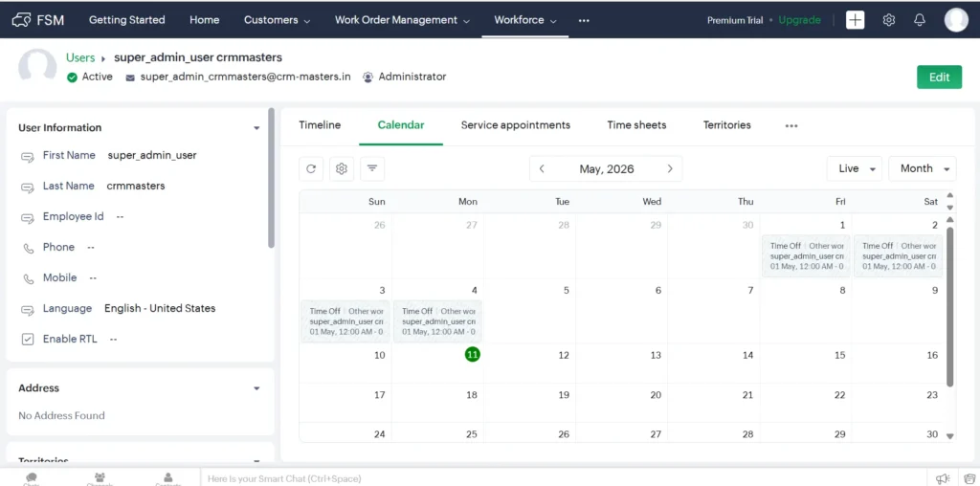Click the green Edit button
Viewport: 980px width, 486px height.
tap(940, 77)
